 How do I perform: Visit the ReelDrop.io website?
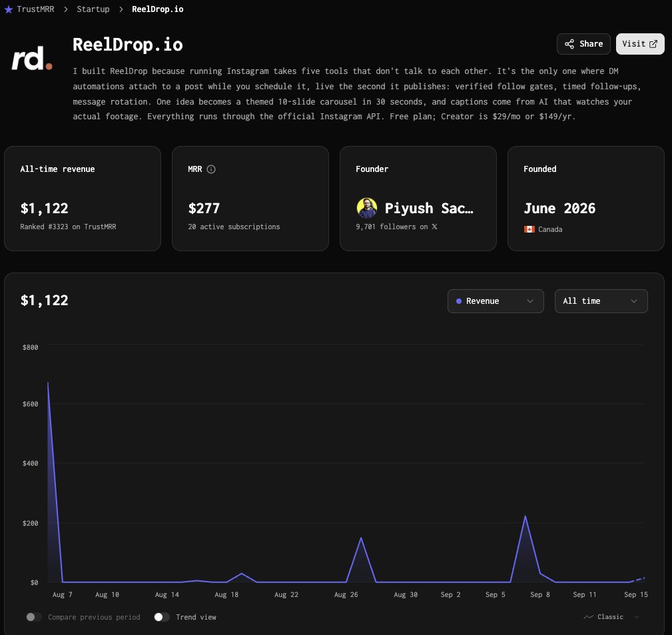click(x=640, y=44)
